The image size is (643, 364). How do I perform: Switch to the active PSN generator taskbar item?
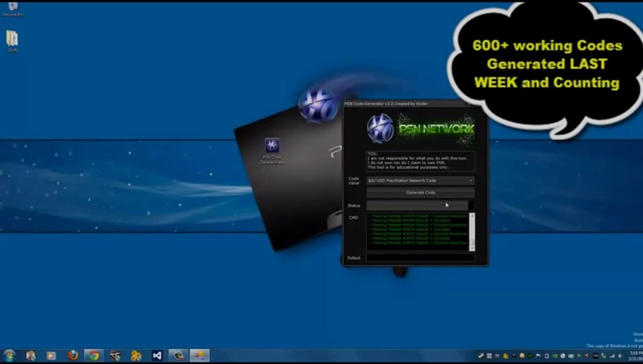click(x=199, y=355)
